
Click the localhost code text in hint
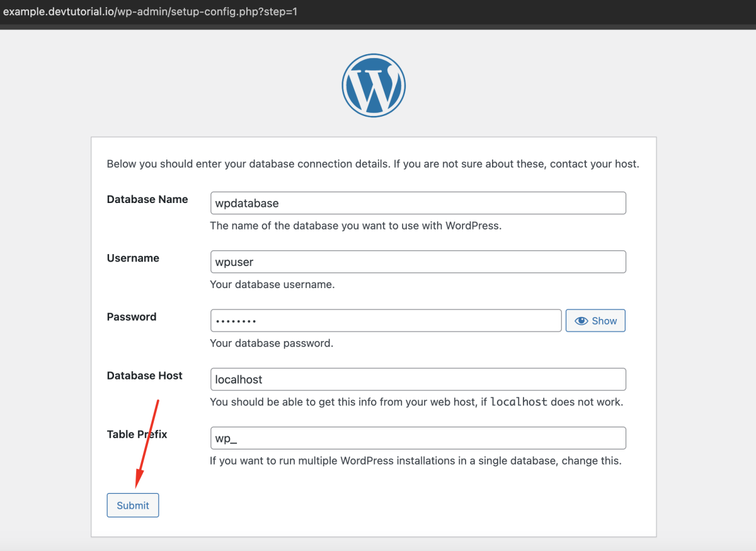tap(518, 402)
